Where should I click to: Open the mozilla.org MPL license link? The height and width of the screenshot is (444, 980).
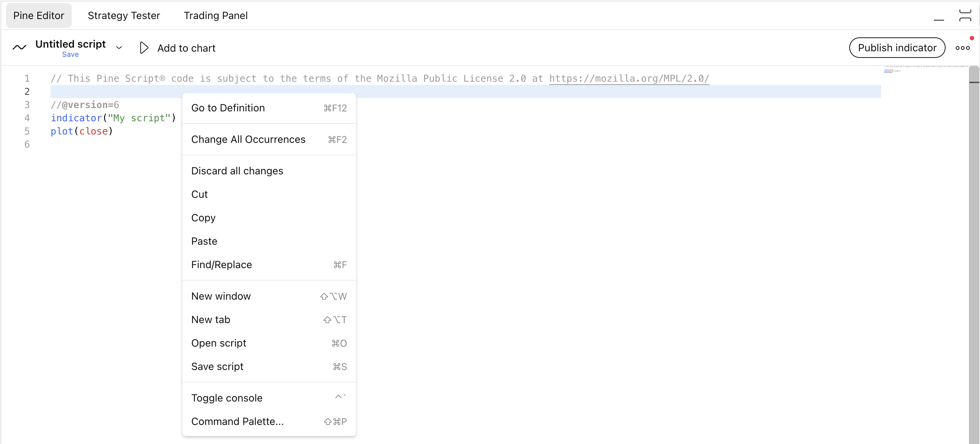[x=629, y=78]
